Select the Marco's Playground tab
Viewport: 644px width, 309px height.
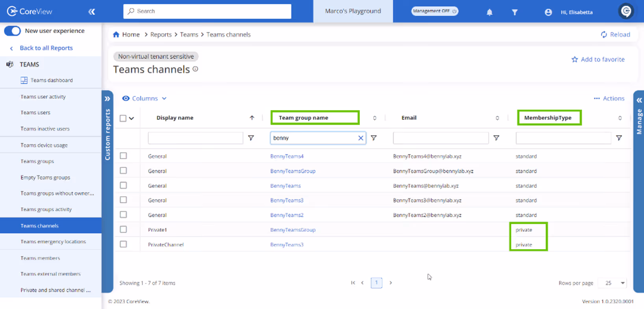click(x=353, y=11)
